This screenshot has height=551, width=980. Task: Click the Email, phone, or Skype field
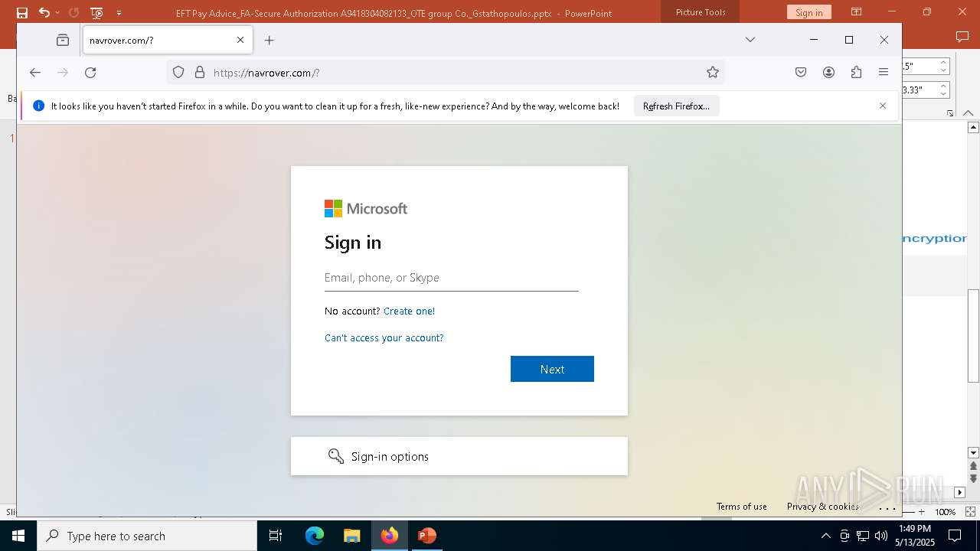(x=452, y=278)
